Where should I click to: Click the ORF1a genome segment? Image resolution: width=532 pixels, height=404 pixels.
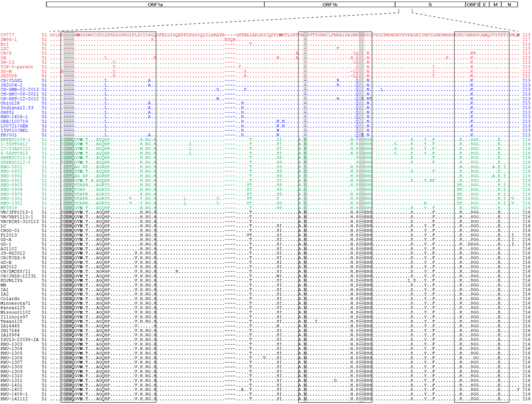(x=155, y=4)
